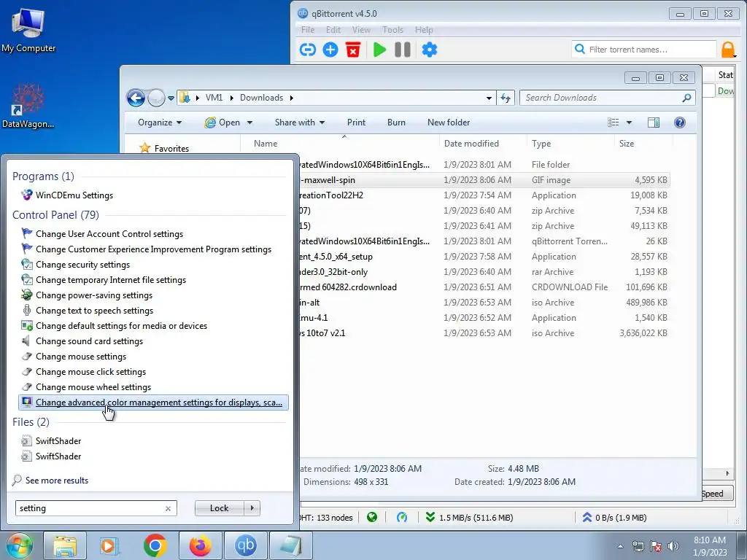This screenshot has height=560, width=747.
Task: Click magnifier icon in Search Downloads box
Action: (686, 98)
